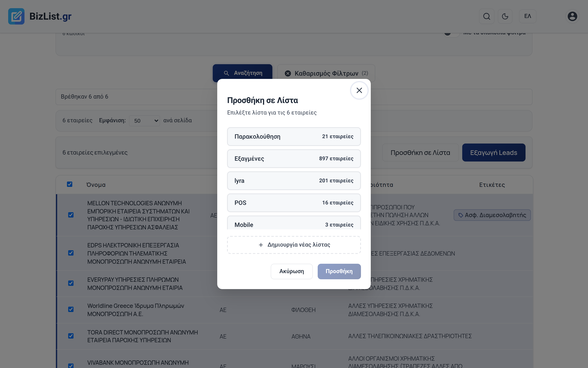Close the Προσθήκη σε Λίστα dialog
Screen dimensions: 588x368
pyautogui.click(x=359, y=90)
